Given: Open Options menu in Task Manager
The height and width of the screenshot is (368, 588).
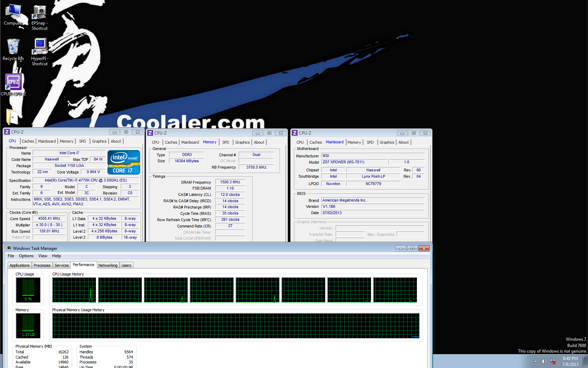Looking at the screenshot, I should point(26,256).
